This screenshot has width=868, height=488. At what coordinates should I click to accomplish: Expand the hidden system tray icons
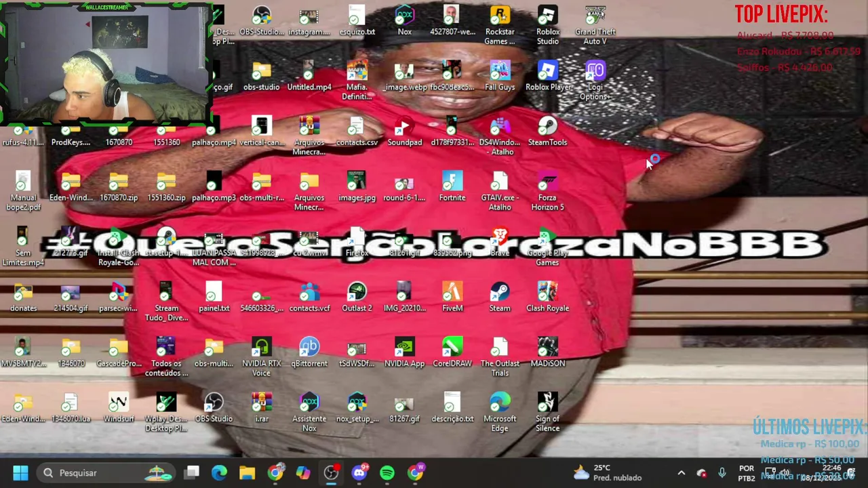coord(682,473)
